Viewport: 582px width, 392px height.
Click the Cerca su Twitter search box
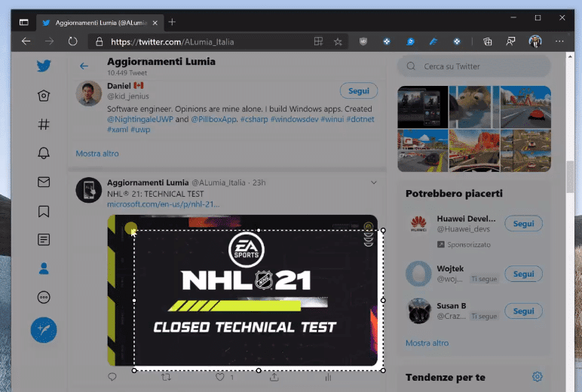click(473, 66)
